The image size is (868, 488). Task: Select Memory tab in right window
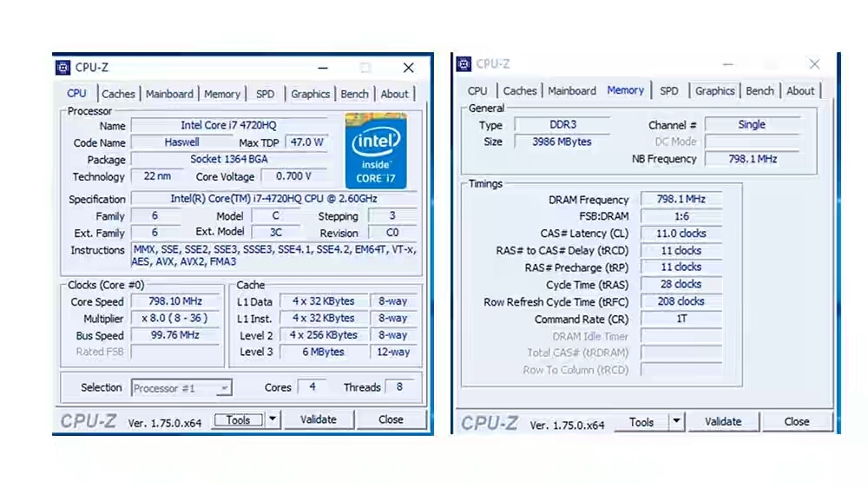click(626, 90)
